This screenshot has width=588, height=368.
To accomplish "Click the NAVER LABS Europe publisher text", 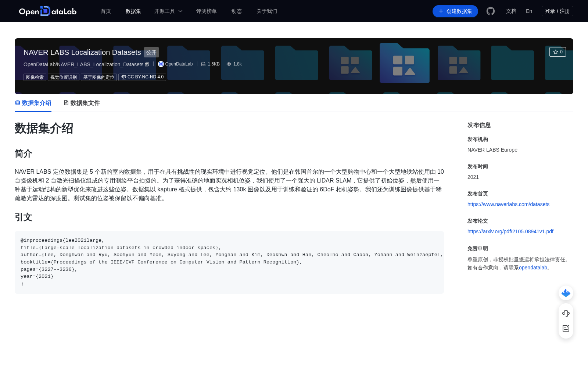I will coord(492,150).
